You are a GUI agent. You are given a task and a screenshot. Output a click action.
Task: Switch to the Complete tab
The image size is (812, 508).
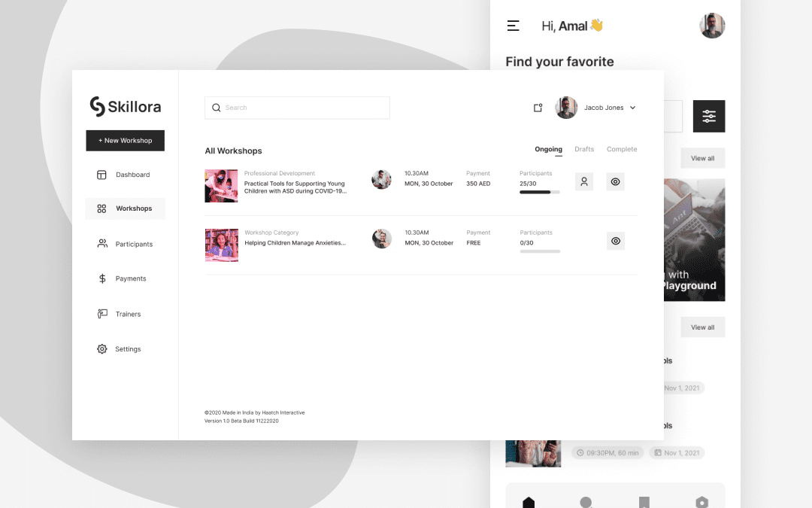622,149
